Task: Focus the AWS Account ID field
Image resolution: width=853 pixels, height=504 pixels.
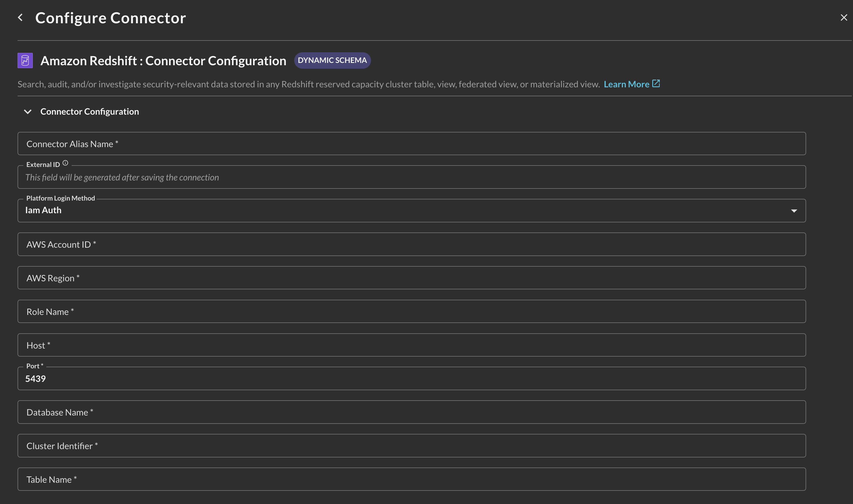Action: pos(412,244)
